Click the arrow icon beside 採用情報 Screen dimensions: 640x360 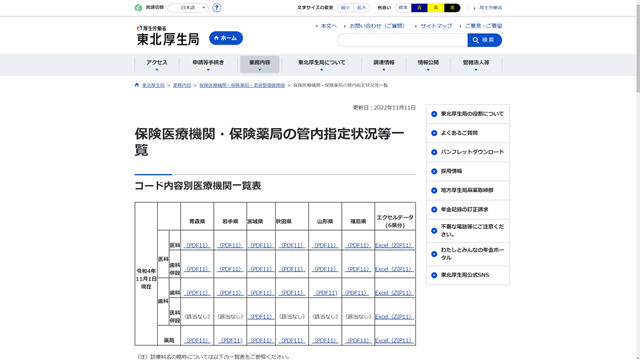coord(434,171)
